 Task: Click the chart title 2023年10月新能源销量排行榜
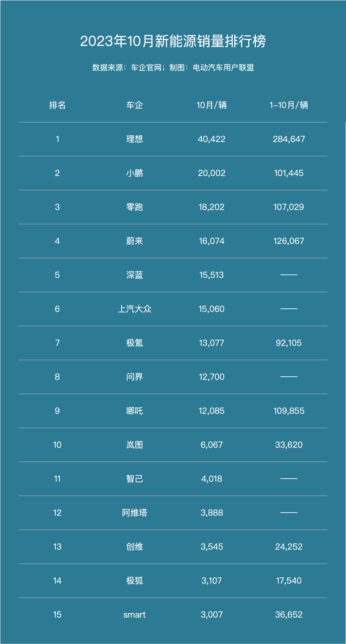point(173,41)
